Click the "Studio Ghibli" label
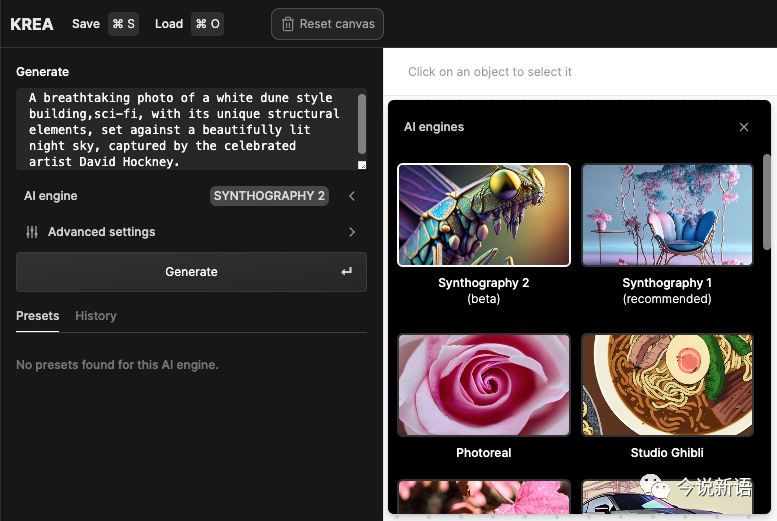Viewport: 777px width, 521px height. [667, 453]
